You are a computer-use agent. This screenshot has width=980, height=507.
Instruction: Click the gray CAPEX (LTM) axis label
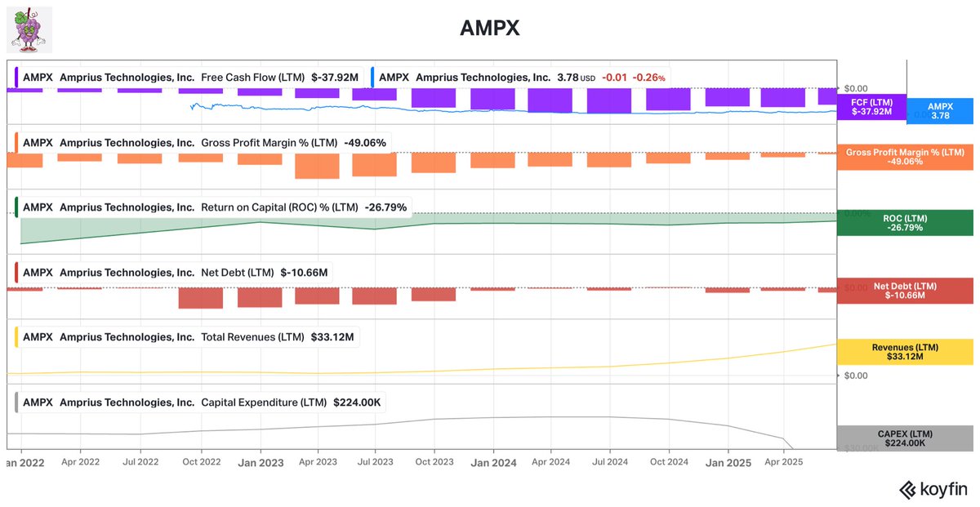905,438
